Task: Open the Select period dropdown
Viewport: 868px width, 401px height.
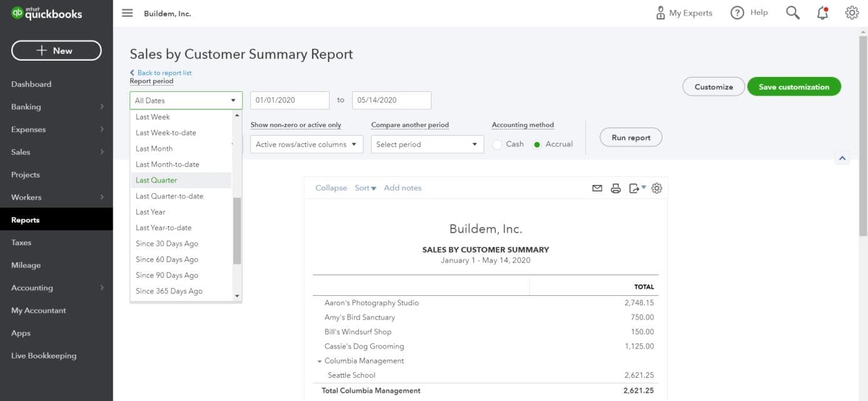Action: coord(427,145)
